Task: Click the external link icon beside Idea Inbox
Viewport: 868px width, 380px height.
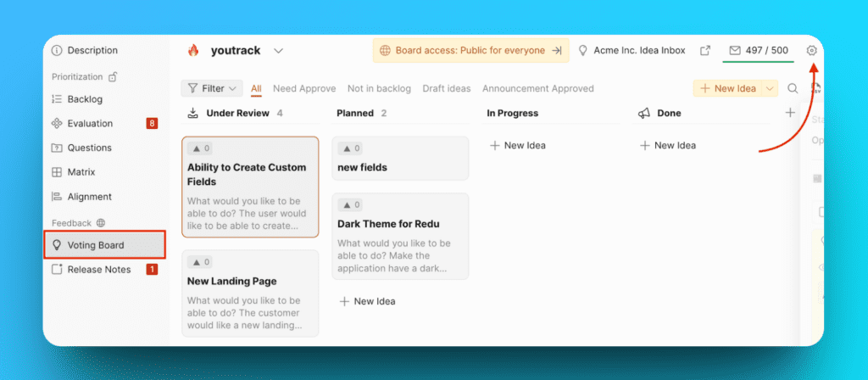Action: [x=705, y=51]
